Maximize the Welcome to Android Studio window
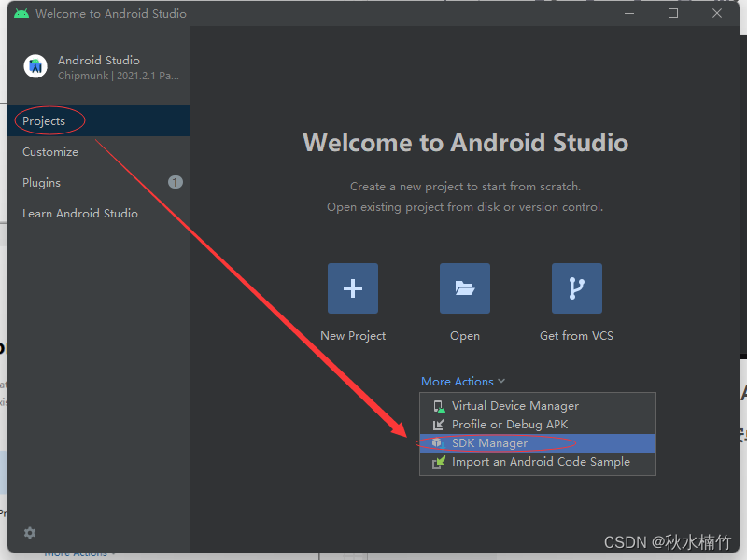Viewport: 747px width, 560px height. (x=673, y=13)
